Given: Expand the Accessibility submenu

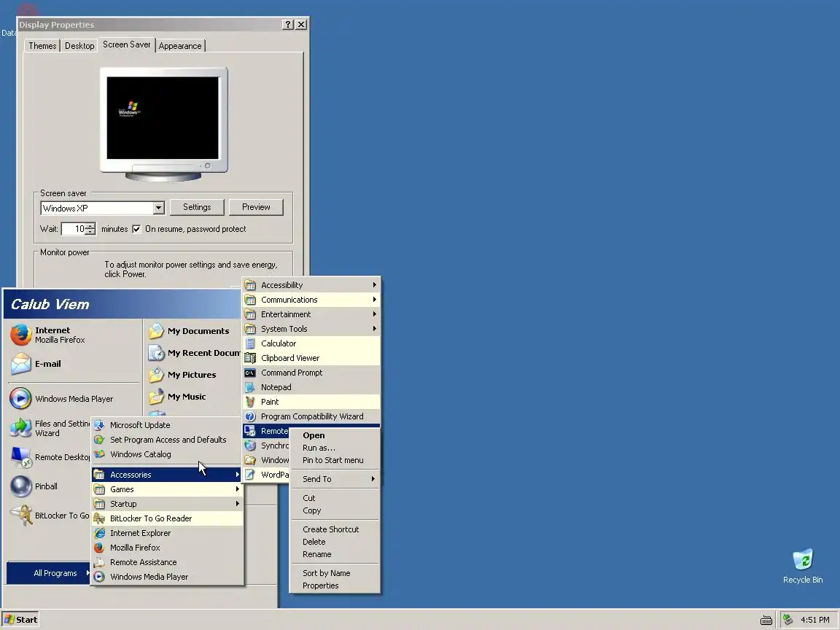Looking at the screenshot, I should pyautogui.click(x=311, y=285).
